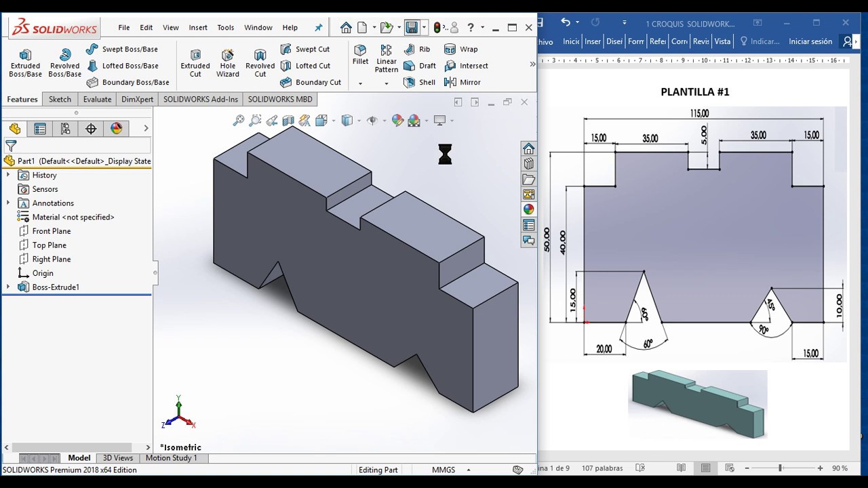The height and width of the screenshot is (488, 868).
Task: Open Edit Appearance color ball icon
Action: (397, 121)
